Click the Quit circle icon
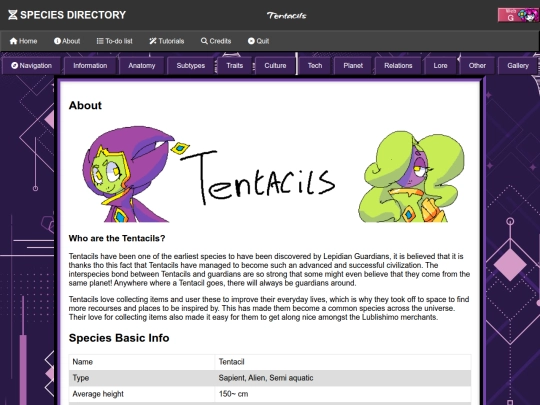The width and height of the screenshot is (540, 405). (x=251, y=41)
